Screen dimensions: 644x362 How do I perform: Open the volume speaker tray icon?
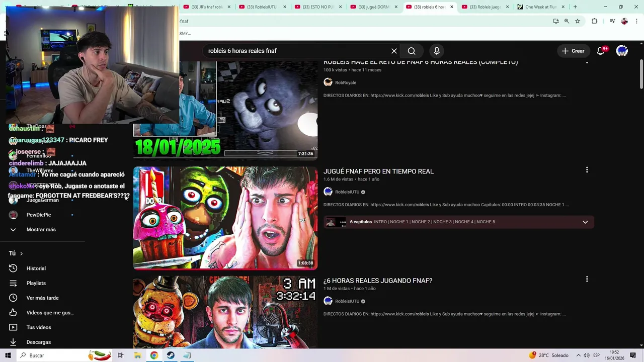tap(586, 355)
